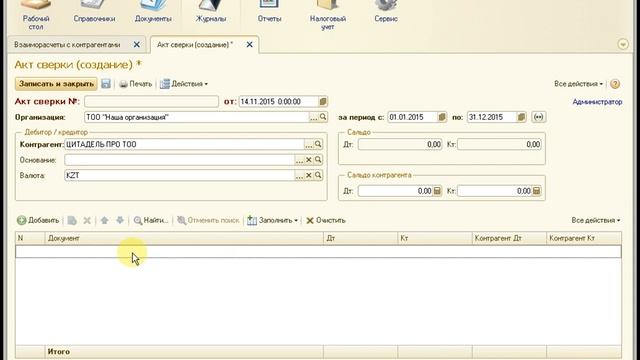Click the Сальдо Кт field

coord(499,144)
